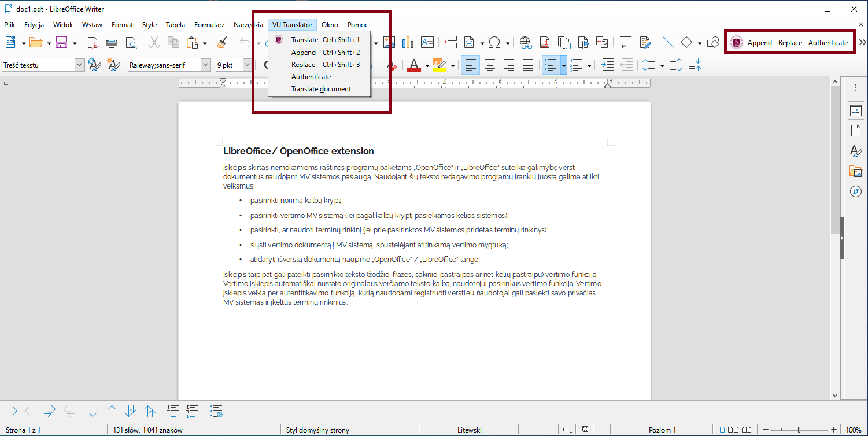Click the Save floppy disk icon
Viewport: 868px width, 436px height.
pos(62,42)
